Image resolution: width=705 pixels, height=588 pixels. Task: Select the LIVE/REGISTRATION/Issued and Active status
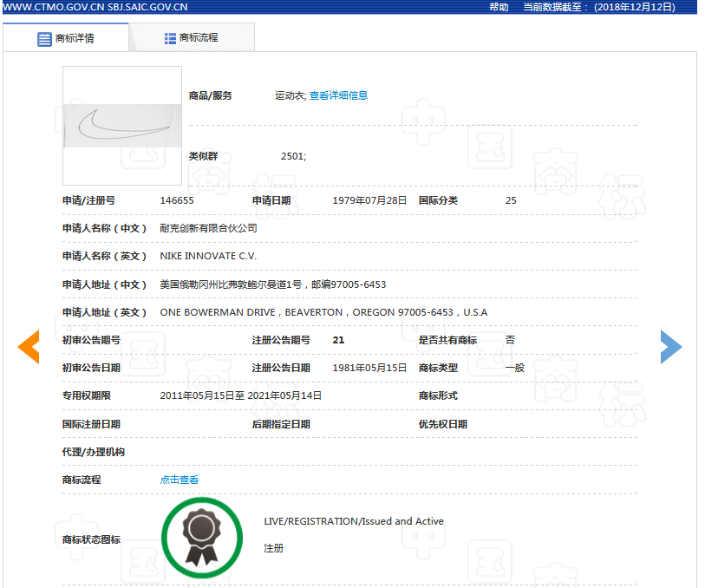click(354, 521)
